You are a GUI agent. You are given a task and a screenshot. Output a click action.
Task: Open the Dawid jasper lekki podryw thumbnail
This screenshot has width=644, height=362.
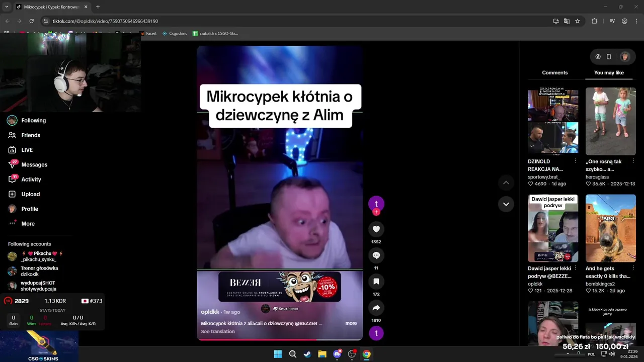pyautogui.click(x=553, y=228)
